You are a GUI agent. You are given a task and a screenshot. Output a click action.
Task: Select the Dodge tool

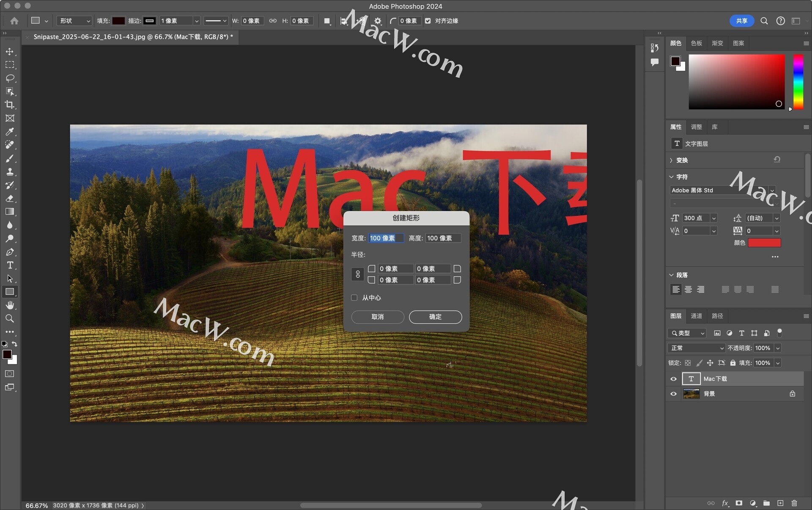pyautogui.click(x=10, y=238)
